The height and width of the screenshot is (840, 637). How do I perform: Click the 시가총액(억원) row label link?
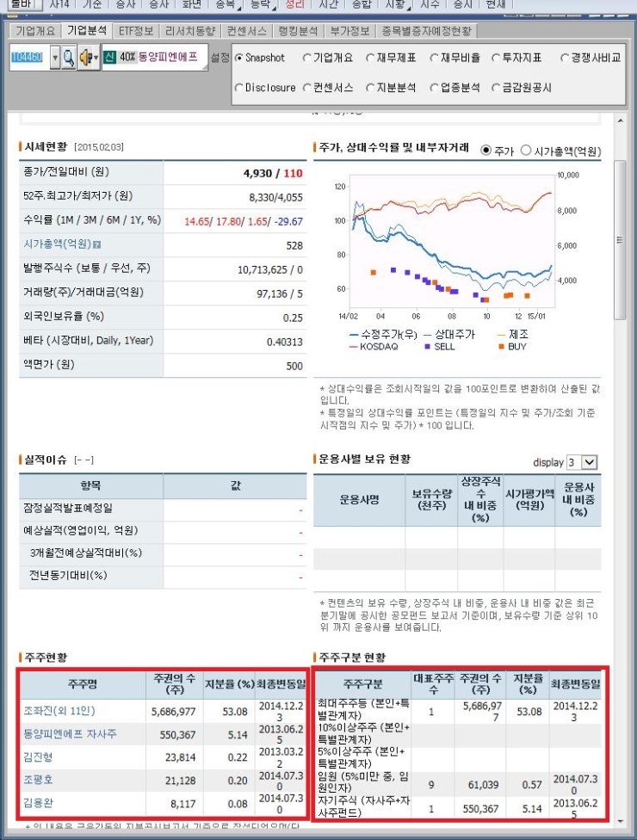(x=58, y=244)
